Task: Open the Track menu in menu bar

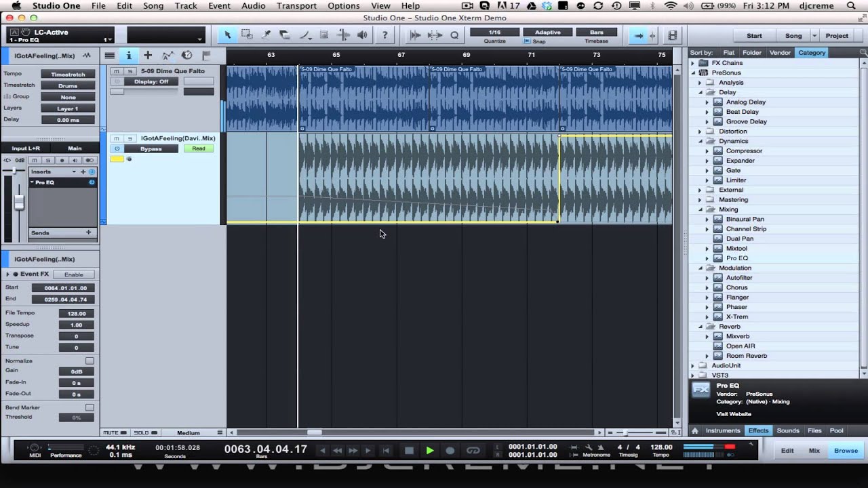Action: tap(185, 5)
